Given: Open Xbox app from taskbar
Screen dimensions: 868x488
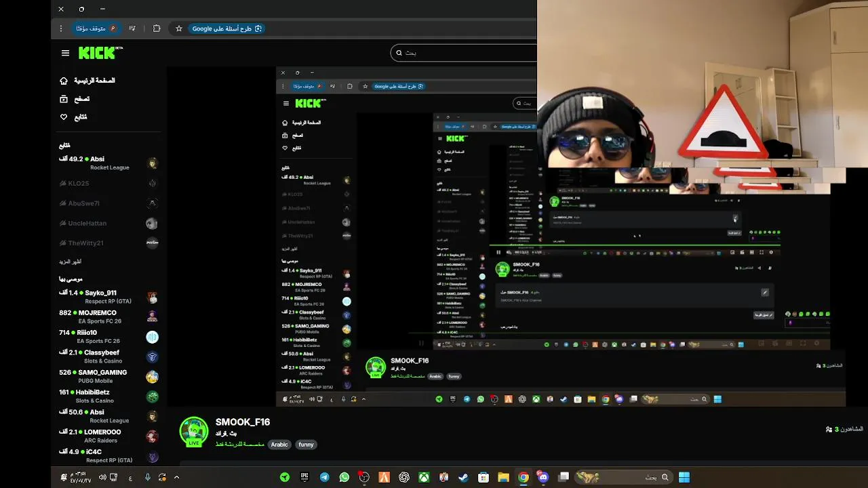Looking at the screenshot, I should click(424, 477).
